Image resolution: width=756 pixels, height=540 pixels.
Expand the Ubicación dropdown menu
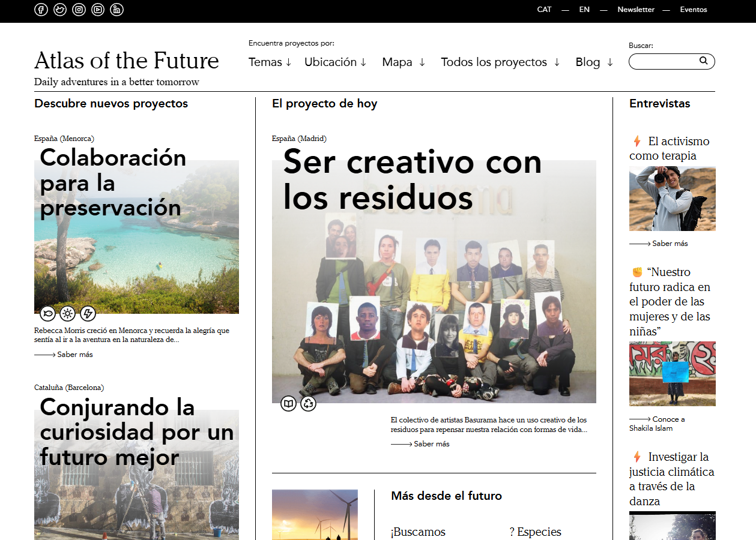tap(335, 62)
